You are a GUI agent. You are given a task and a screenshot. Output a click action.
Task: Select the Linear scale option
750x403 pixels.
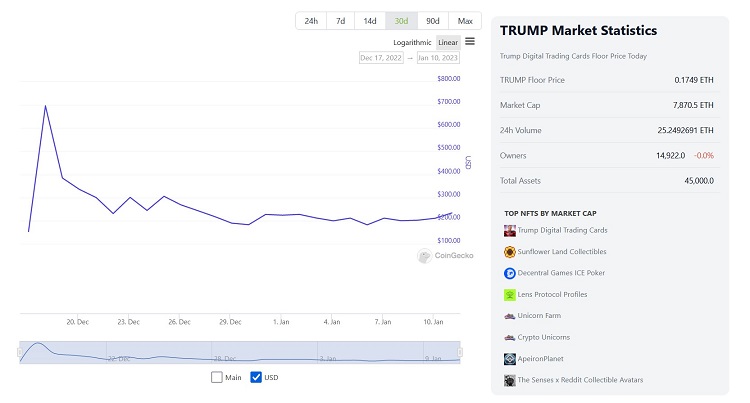point(448,43)
